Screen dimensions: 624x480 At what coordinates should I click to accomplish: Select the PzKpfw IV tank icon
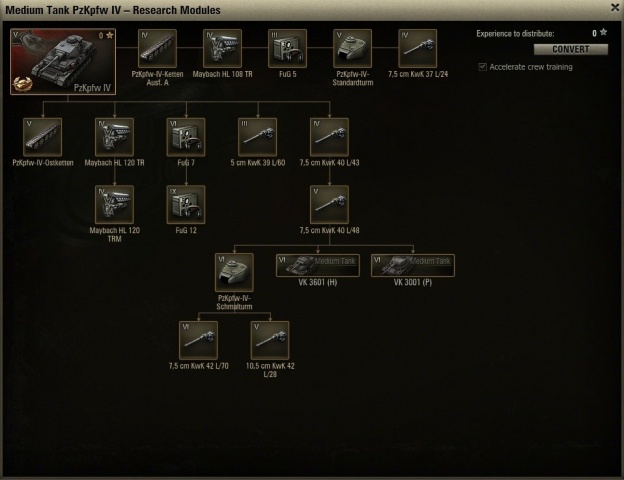tap(63, 61)
